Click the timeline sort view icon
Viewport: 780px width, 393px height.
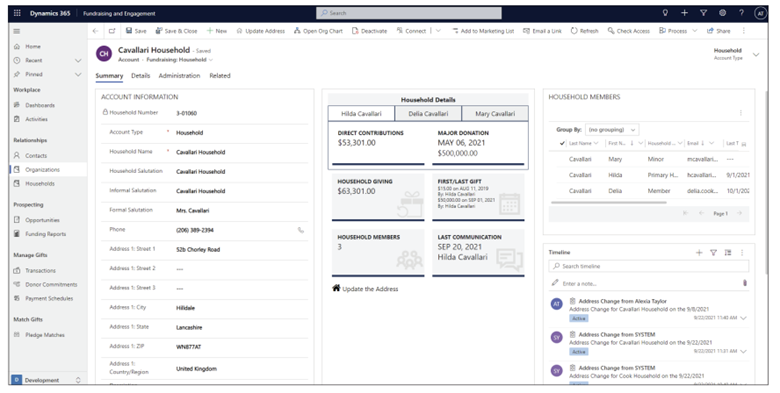click(x=728, y=253)
